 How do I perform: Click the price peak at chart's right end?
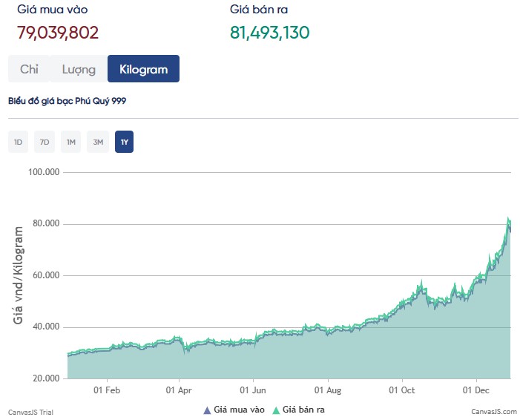(509, 220)
